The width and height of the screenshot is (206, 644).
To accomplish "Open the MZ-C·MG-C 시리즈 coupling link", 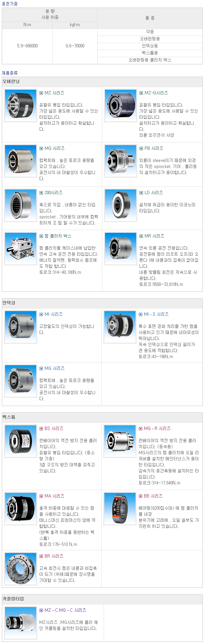I will 65,610.
